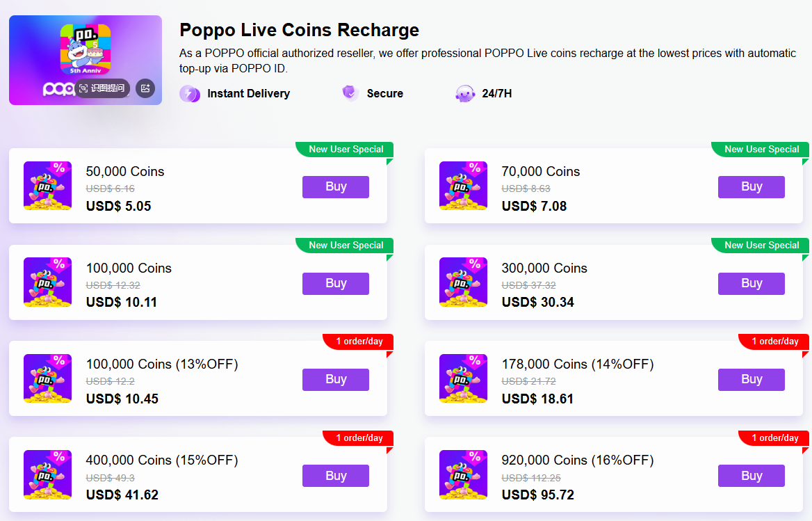
Task: Buy 100,000 Coins (13%OFF) package
Action: 336,380
